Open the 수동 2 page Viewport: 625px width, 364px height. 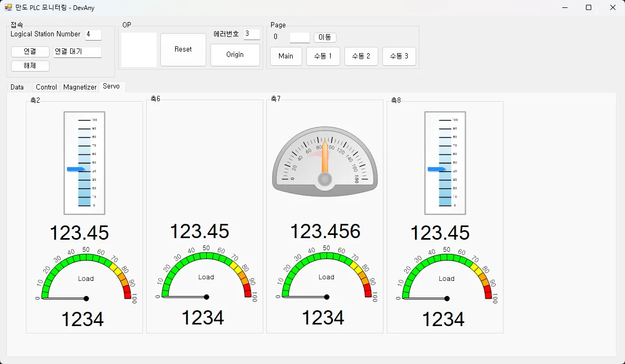361,56
